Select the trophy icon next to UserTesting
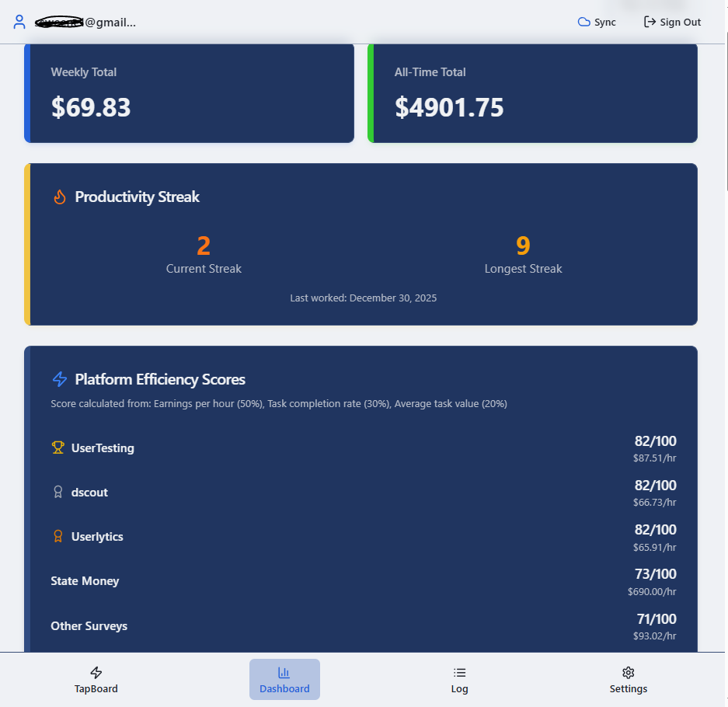728x707 pixels. (57, 448)
